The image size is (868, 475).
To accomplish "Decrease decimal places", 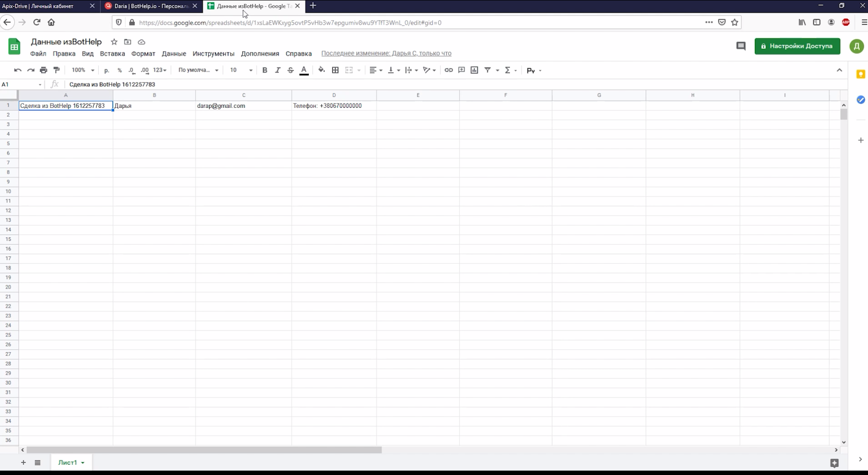I will coord(132,70).
